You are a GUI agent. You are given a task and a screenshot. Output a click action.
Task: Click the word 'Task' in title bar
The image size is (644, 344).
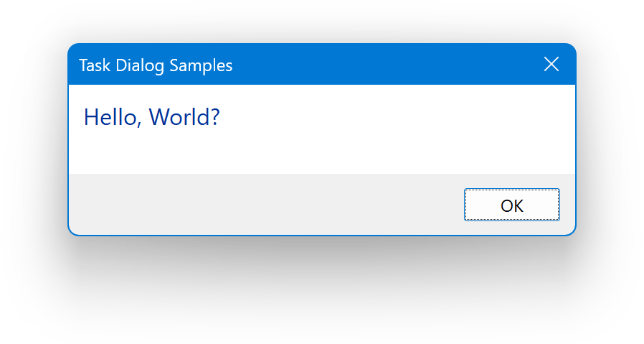(x=93, y=65)
